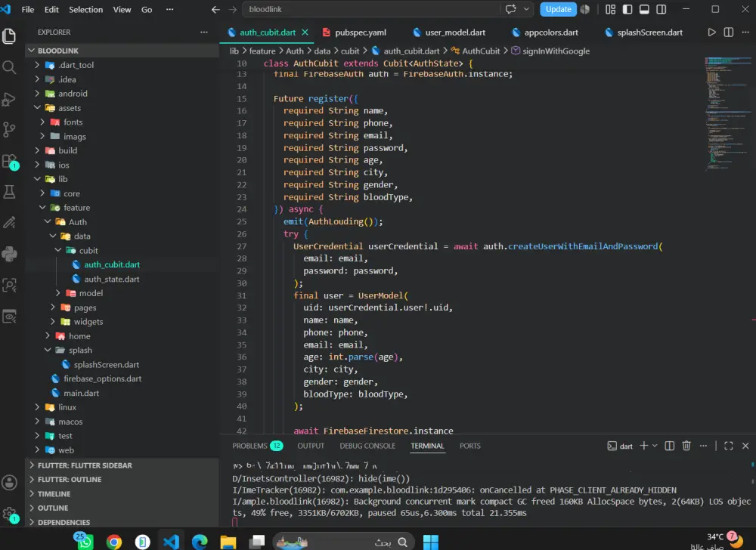Open main.dart in the explorer
Screen dimensions: 756x550
click(x=81, y=393)
